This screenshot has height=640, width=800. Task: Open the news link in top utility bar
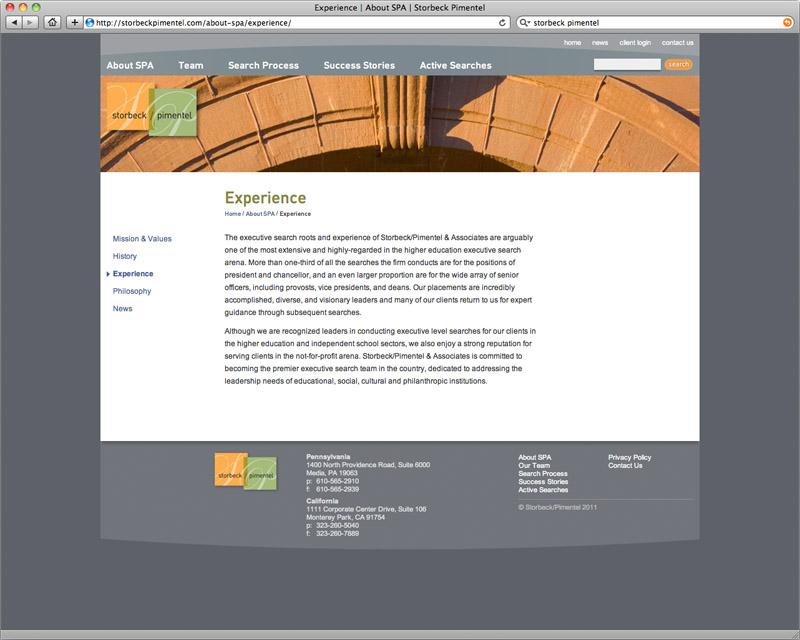click(x=600, y=43)
